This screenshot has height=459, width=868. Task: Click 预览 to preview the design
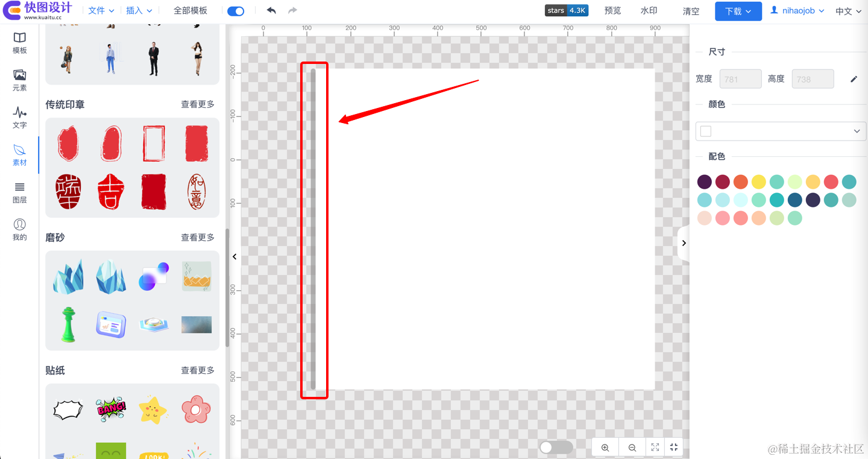613,11
